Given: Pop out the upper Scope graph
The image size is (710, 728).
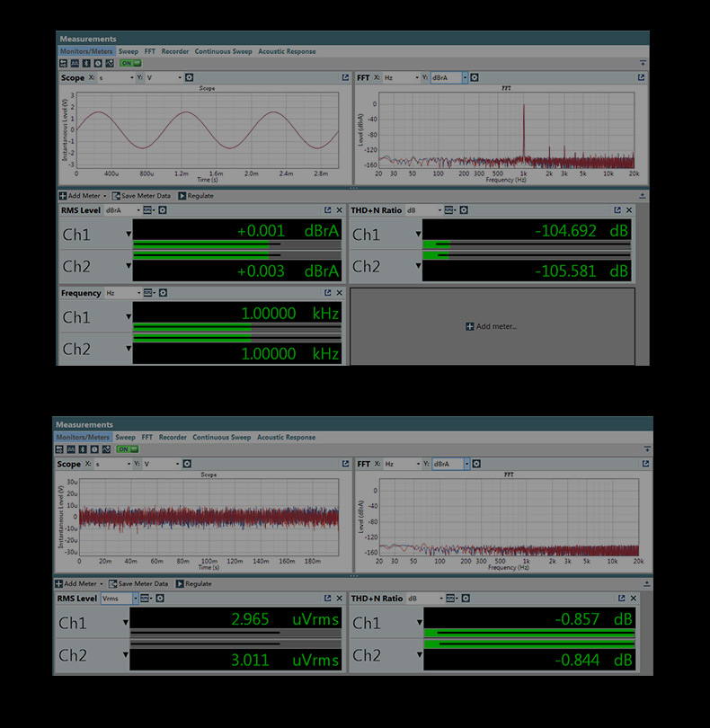Looking at the screenshot, I should tap(345, 77).
